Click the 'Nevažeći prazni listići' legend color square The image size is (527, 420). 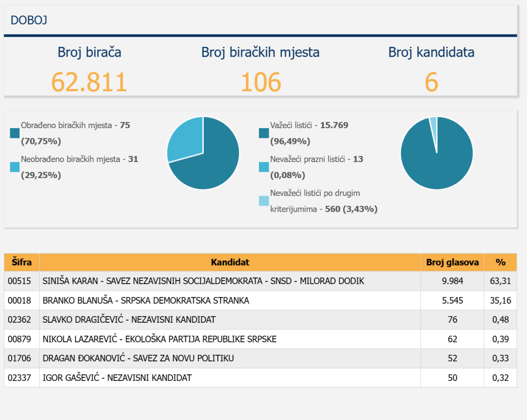coord(264,167)
